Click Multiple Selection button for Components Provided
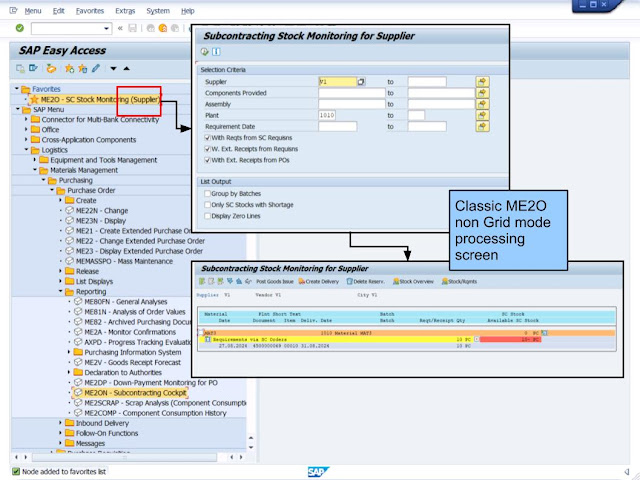 pyautogui.click(x=482, y=93)
